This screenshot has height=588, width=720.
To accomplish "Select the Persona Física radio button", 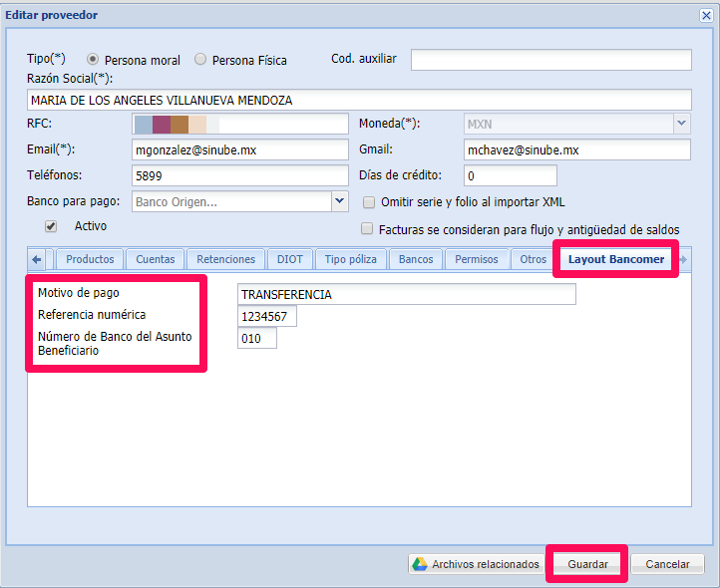I will tap(200, 59).
